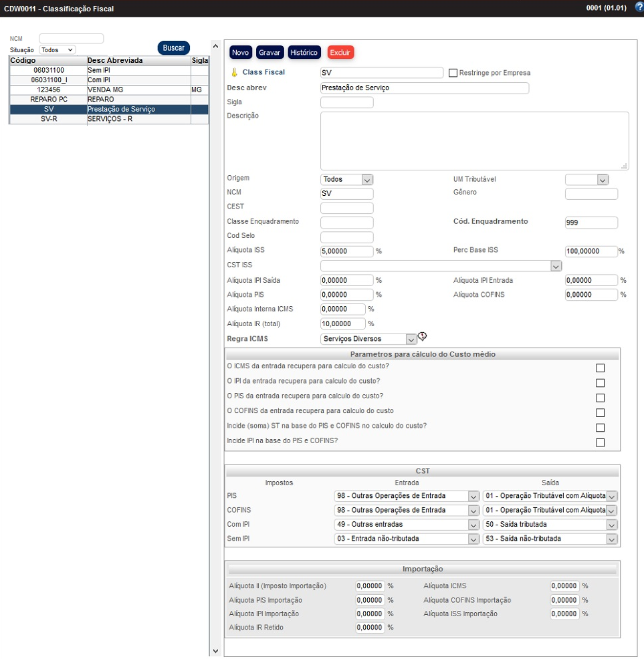This screenshot has width=644, height=659.
Task: Click the clock icon next to Regra ICMS
Action: point(423,337)
